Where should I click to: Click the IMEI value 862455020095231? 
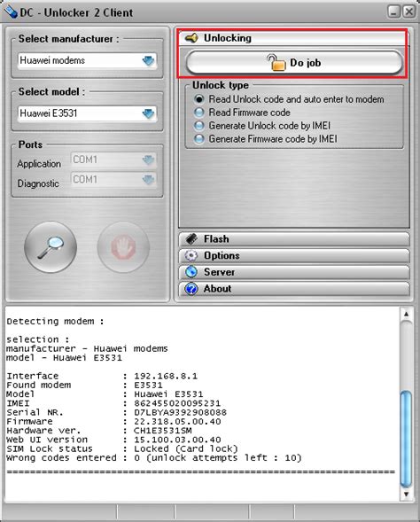177,403
